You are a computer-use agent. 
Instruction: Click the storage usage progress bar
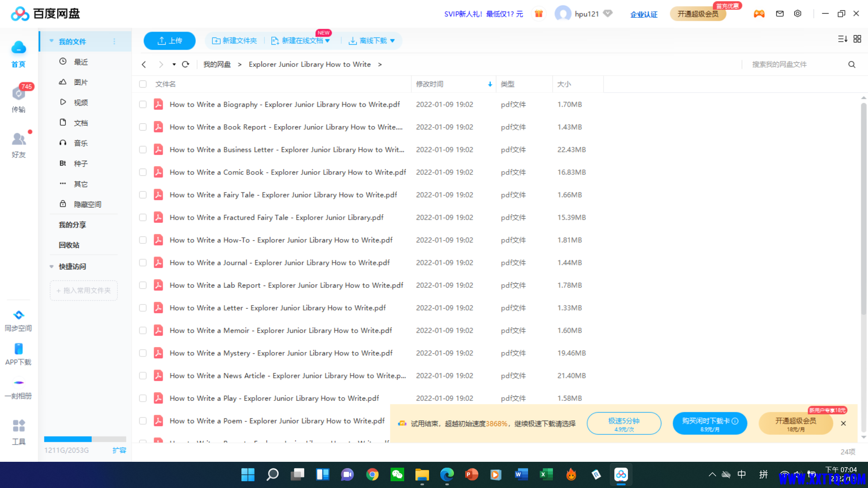coord(85,439)
